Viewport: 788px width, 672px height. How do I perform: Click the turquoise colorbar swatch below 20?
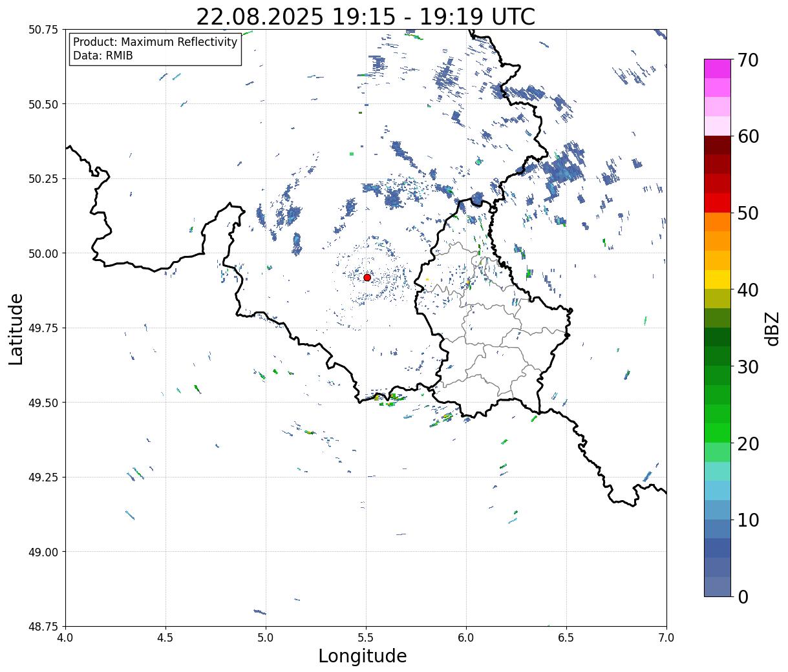point(718,472)
